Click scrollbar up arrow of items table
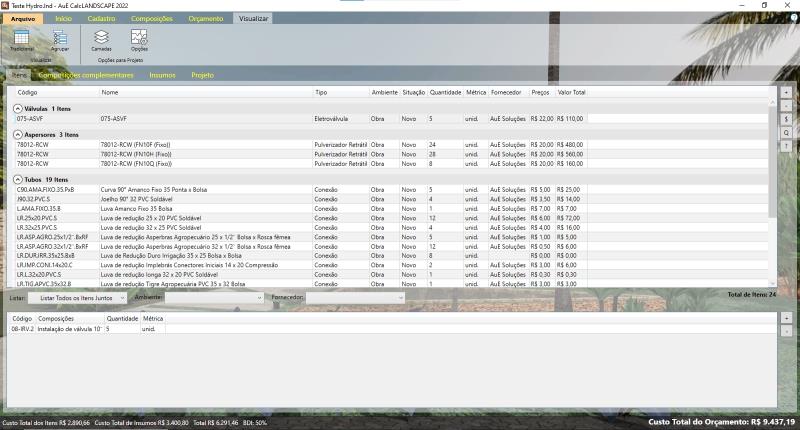 coord(772,103)
